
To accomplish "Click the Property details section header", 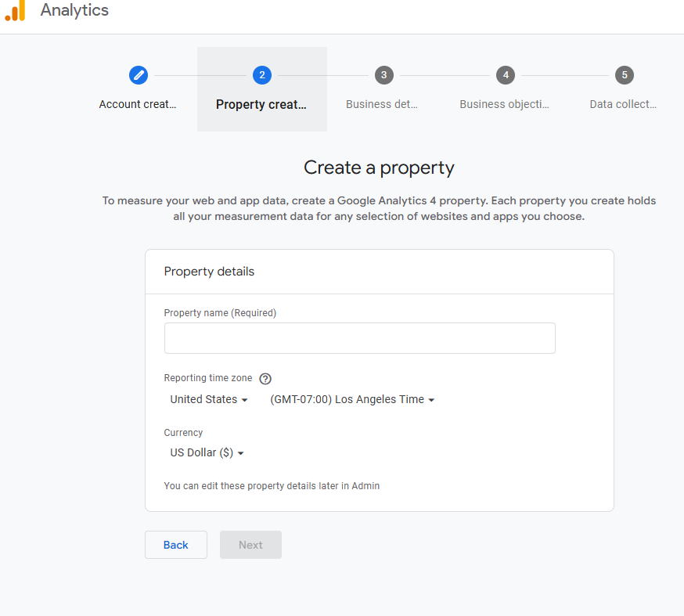I will tap(209, 272).
